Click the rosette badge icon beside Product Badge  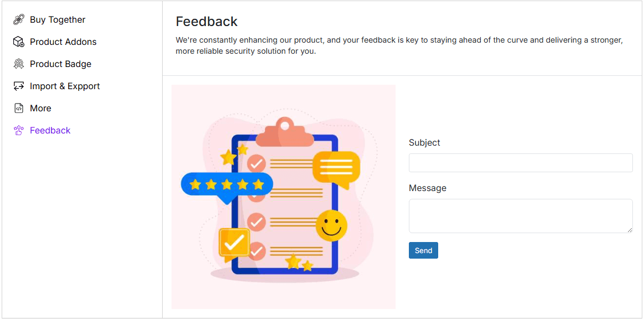coord(18,63)
